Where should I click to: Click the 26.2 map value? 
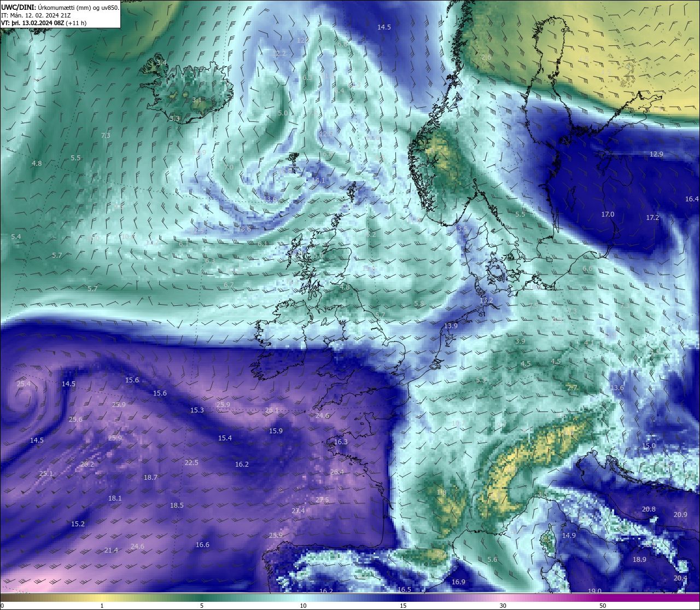coord(87,464)
